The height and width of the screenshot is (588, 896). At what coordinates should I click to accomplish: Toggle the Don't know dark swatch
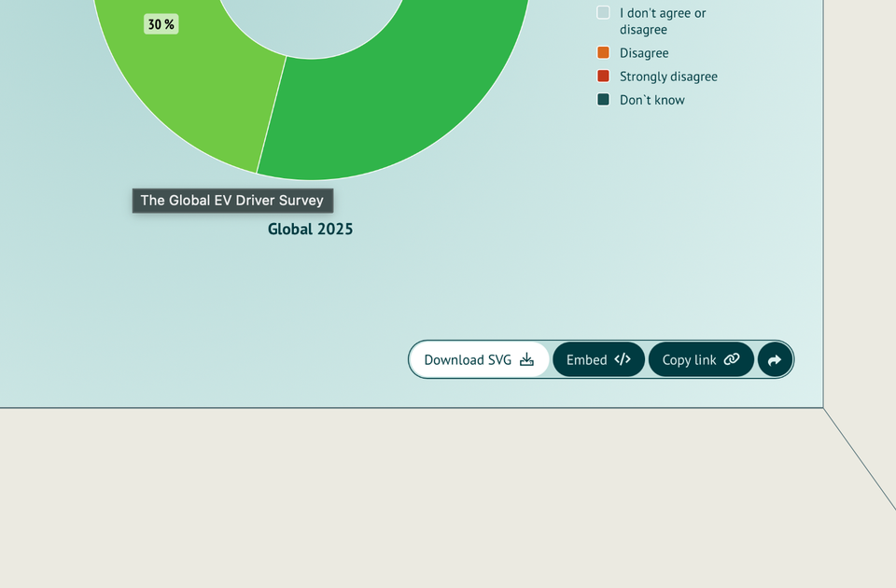(x=604, y=100)
